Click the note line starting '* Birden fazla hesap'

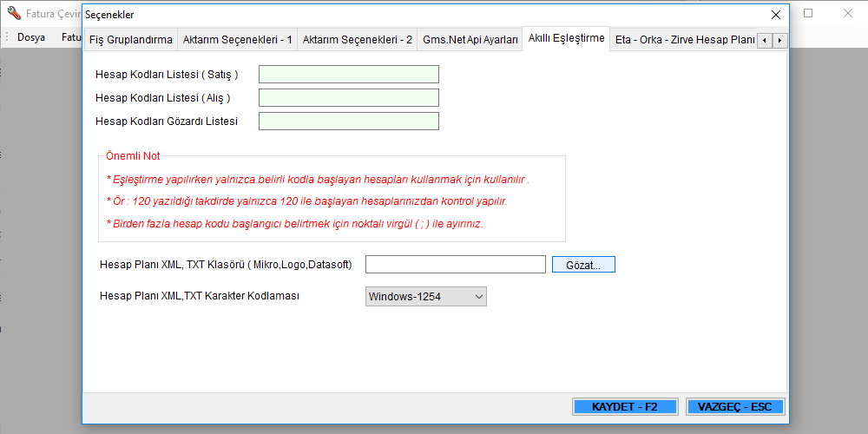(x=295, y=224)
